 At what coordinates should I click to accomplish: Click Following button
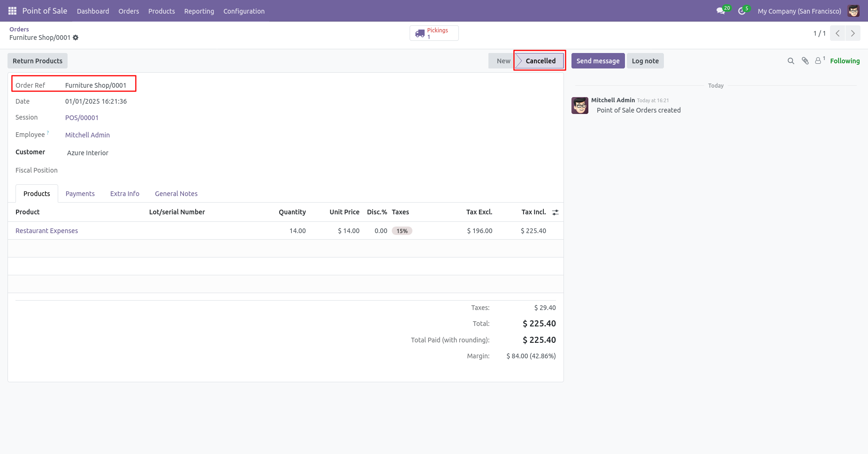[x=845, y=61]
